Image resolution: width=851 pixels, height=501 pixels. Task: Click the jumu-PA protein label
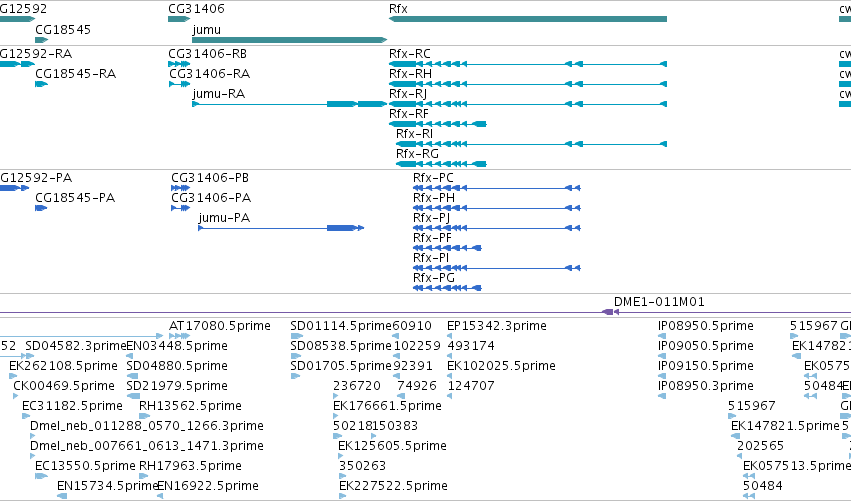pos(224,218)
